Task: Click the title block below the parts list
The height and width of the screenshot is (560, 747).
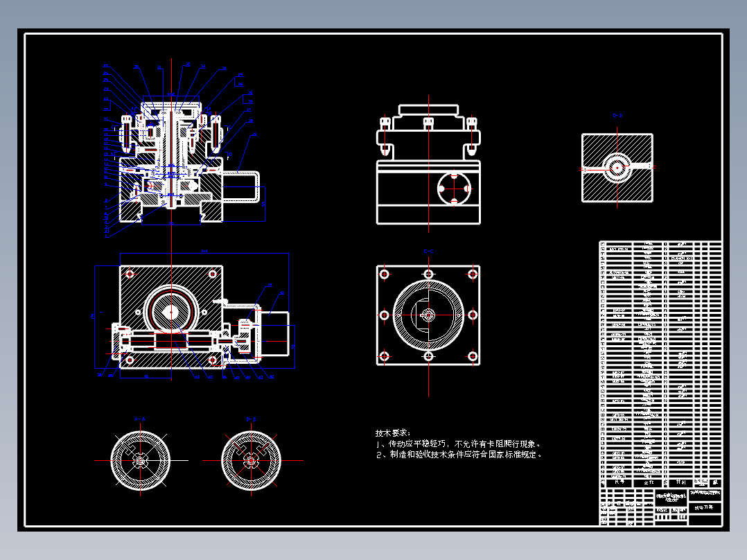Action: [660, 507]
